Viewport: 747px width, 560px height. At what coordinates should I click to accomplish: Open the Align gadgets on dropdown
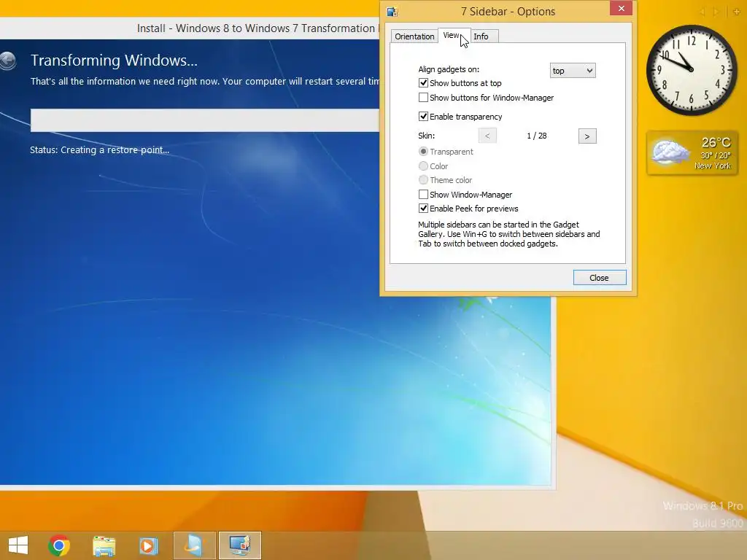(572, 71)
